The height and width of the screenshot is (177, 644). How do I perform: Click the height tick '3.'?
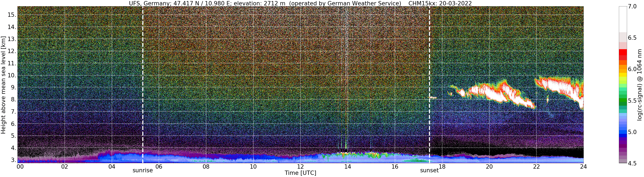pyautogui.click(x=13, y=160)
